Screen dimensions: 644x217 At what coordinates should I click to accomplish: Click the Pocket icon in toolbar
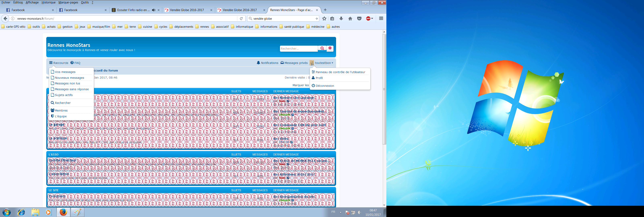click(x=359, y=18)
